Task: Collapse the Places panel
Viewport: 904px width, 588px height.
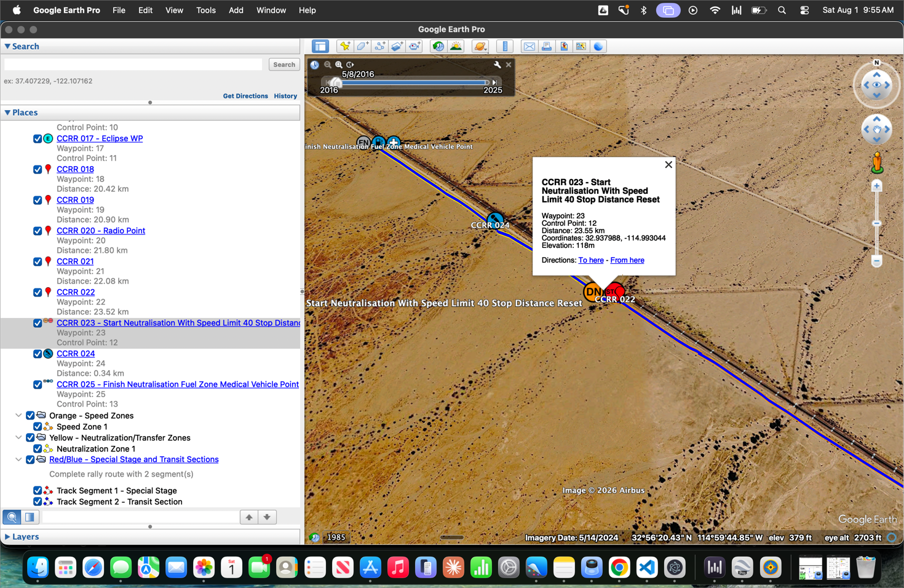Action: click(7, 113)
